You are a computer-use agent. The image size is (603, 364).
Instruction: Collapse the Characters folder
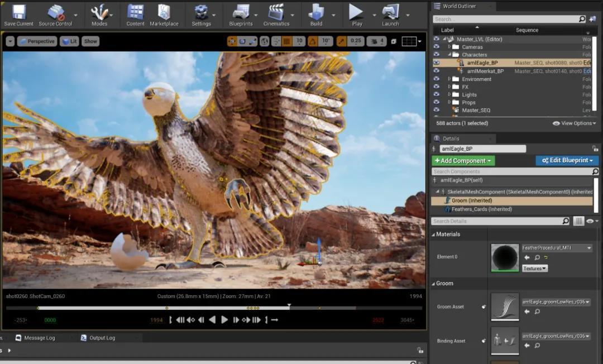(449, 55)
